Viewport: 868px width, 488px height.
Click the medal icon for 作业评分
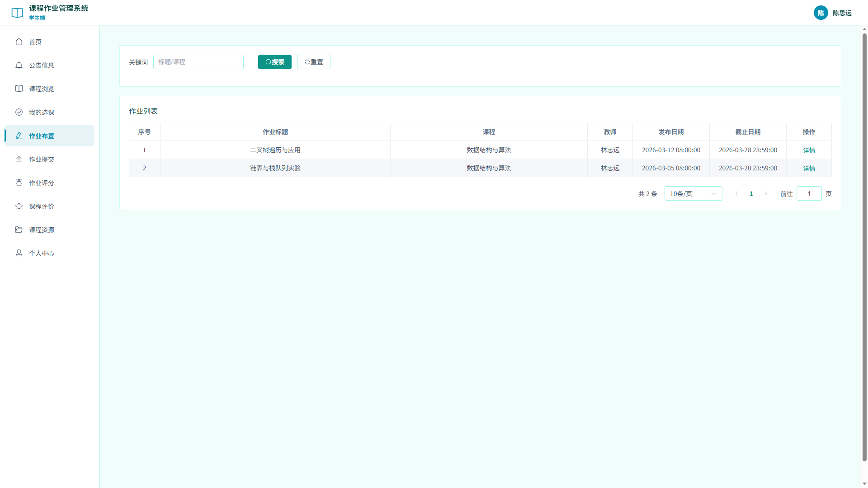19,183
